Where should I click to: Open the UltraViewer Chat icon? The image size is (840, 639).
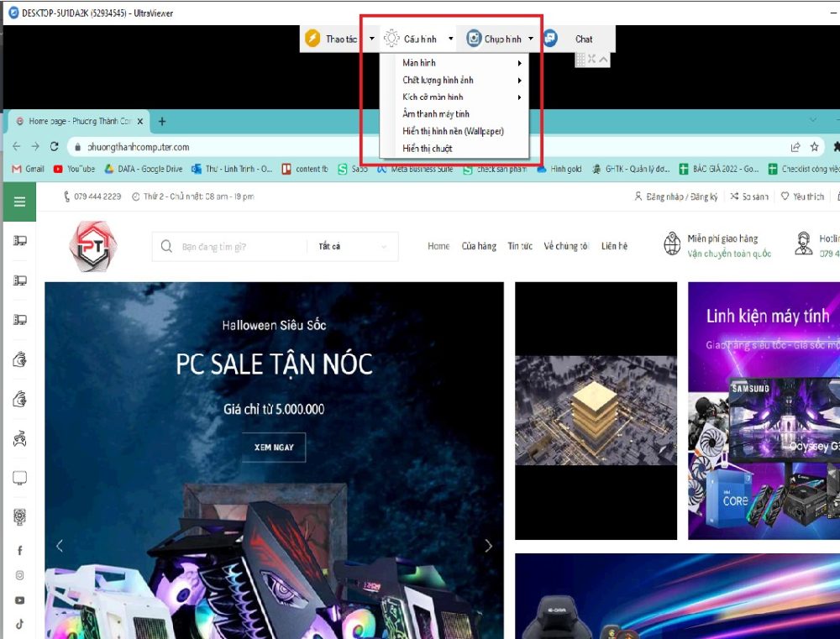pyautogui.click(x=550, y=38)
